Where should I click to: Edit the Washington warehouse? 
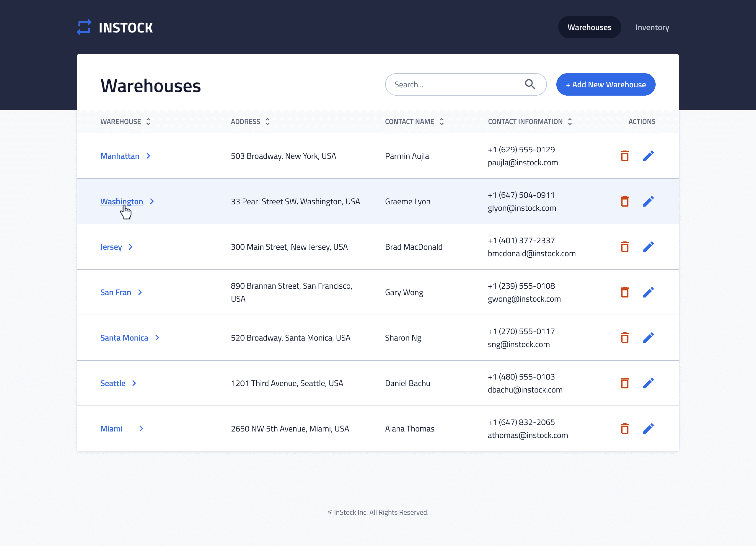[x=648, y=201]
